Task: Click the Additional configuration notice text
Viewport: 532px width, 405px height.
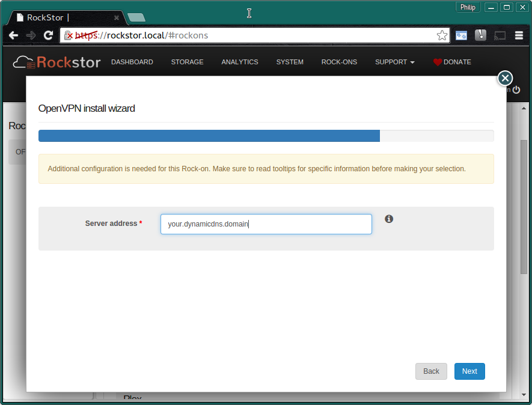Action: point(257,169)
